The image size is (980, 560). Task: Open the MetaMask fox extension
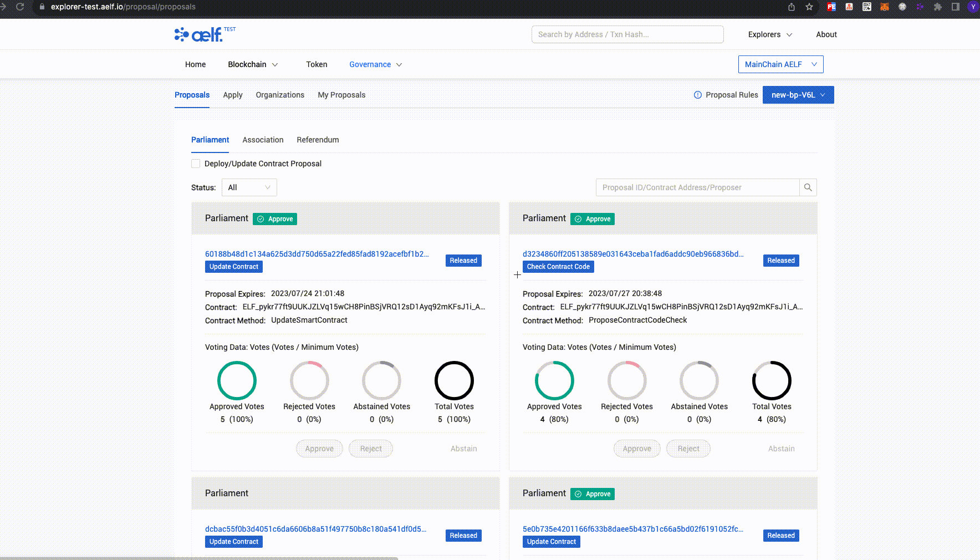[x=885, y=7]
